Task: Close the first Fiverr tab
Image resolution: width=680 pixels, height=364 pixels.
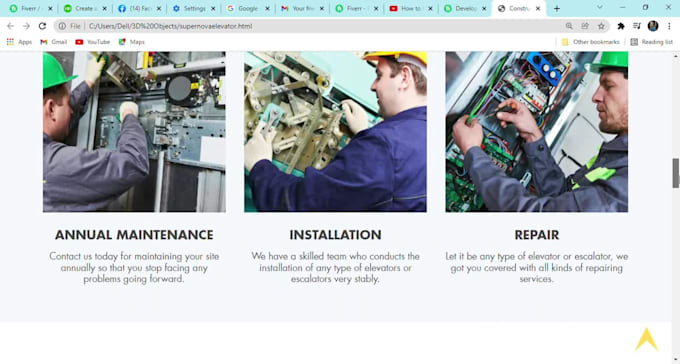Action: (50, 9)
